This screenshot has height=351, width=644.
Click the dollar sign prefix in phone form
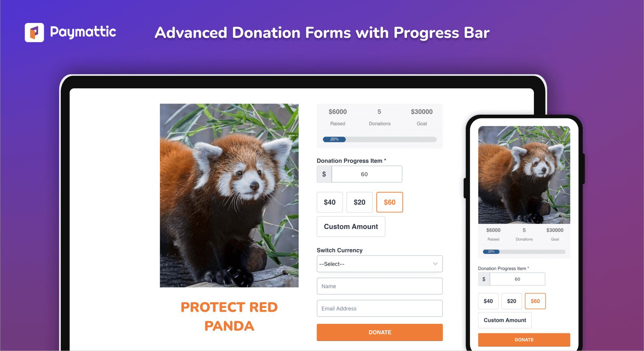tap(484, 279)
